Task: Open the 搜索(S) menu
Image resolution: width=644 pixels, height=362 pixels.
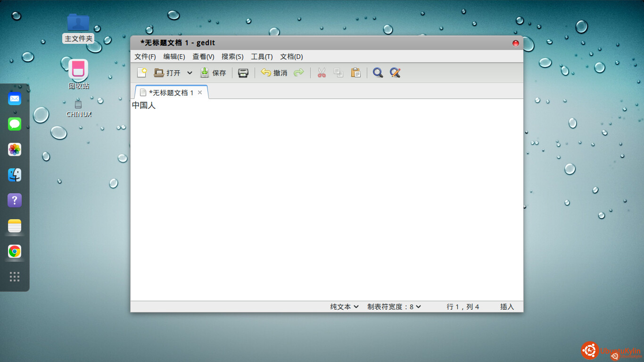Action: tap(232, 57)
